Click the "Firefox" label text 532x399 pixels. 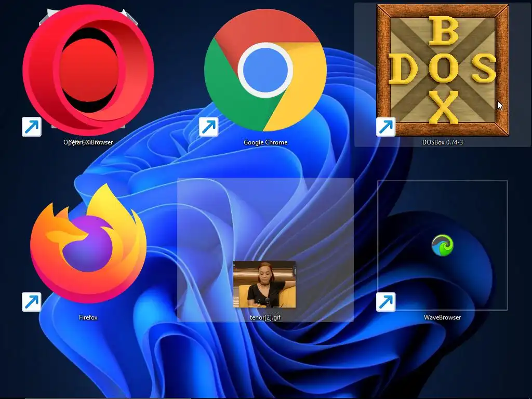coord(88,317)
